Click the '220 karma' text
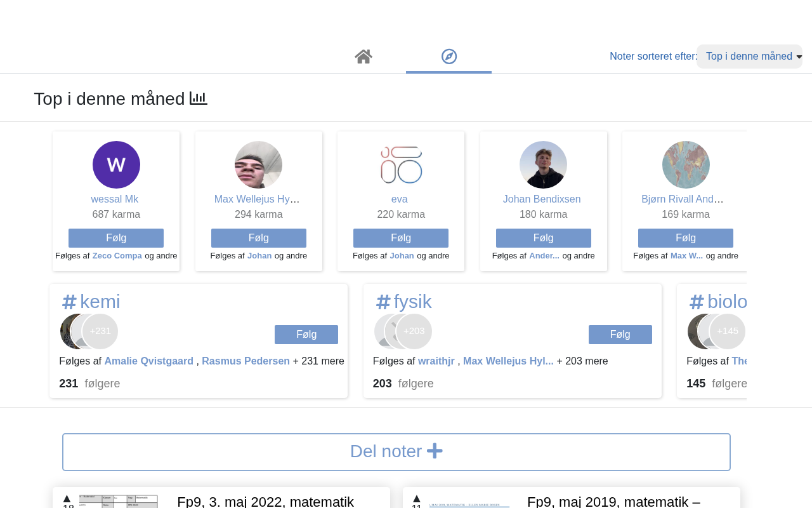812x508 pixels. tap(401, 215)
